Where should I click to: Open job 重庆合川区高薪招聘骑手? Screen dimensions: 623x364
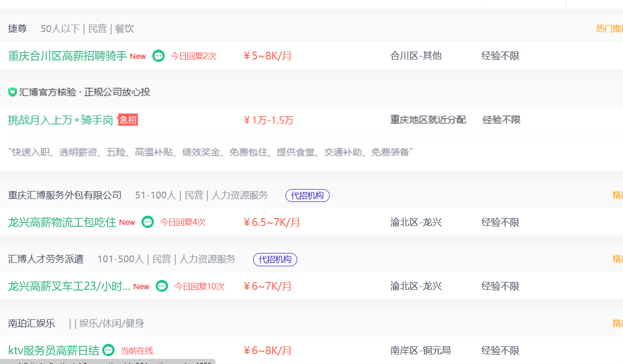coord(67,56)
